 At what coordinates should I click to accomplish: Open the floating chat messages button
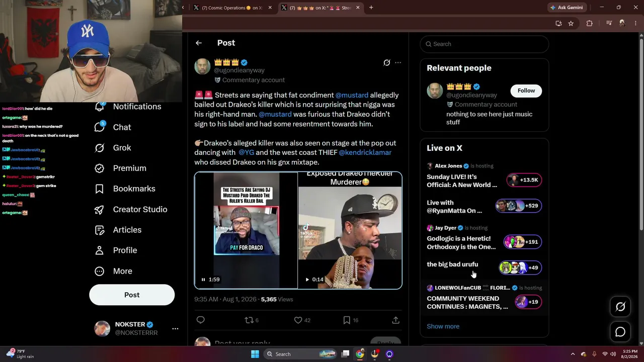pyautogui.click(x=620, y=332)
